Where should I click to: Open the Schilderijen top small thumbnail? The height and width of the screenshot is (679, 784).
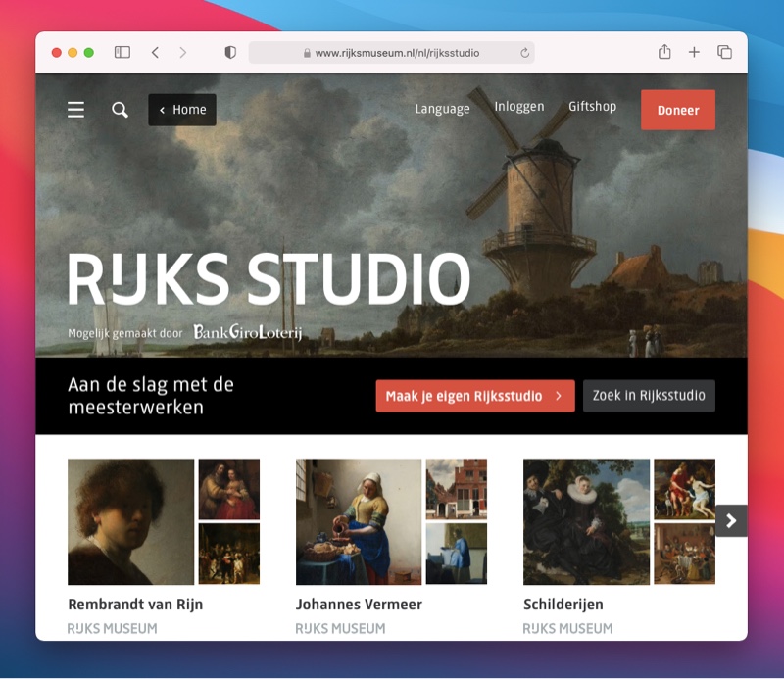tap(684, 489)
